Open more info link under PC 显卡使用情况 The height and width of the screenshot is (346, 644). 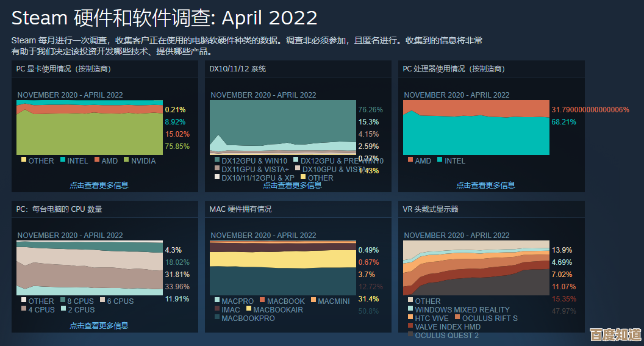(x=99, y=185)
